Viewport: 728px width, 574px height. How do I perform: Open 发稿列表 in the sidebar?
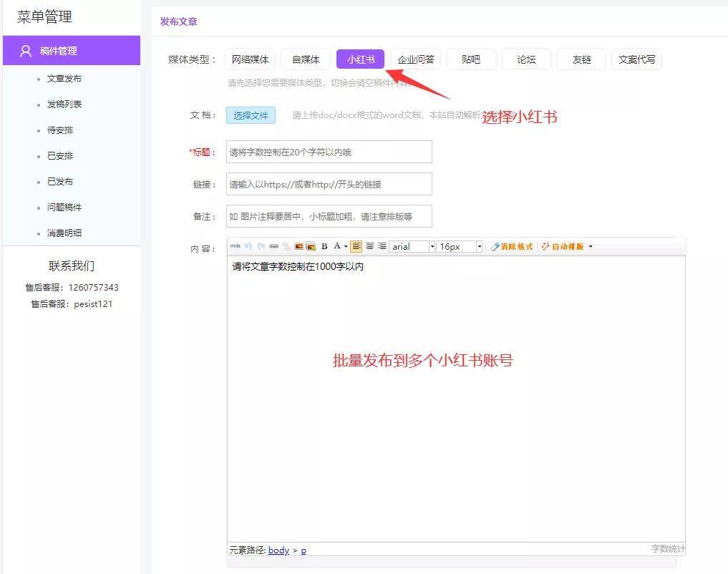point(64,104)
